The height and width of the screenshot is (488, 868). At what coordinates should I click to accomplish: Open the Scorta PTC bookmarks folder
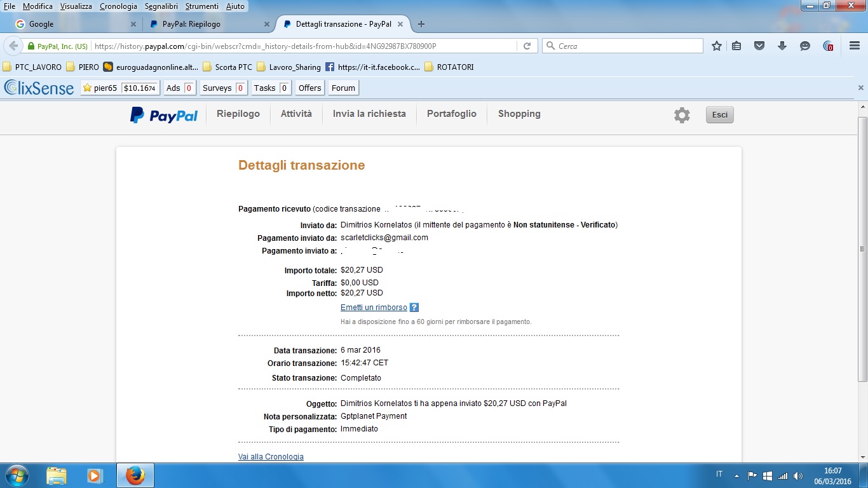click(227, 67)
